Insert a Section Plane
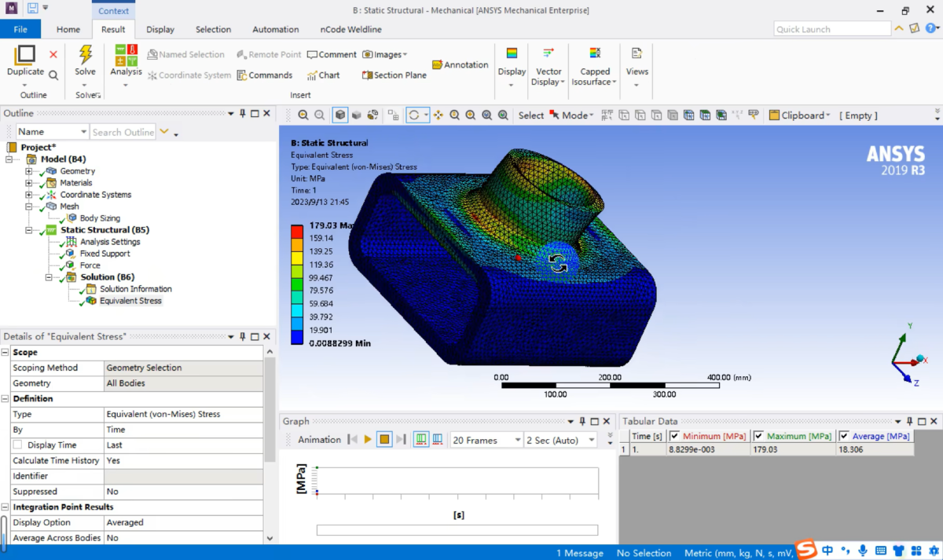 394,75
